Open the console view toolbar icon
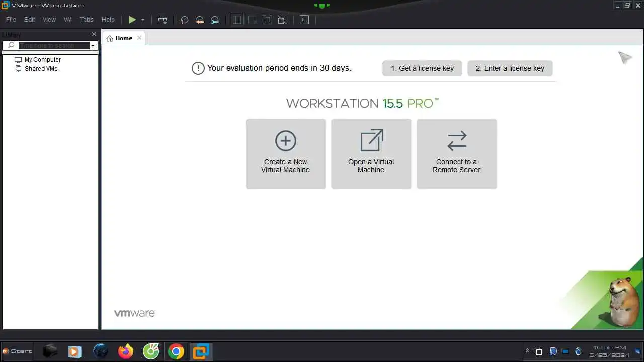 click(x=304, y=20)
